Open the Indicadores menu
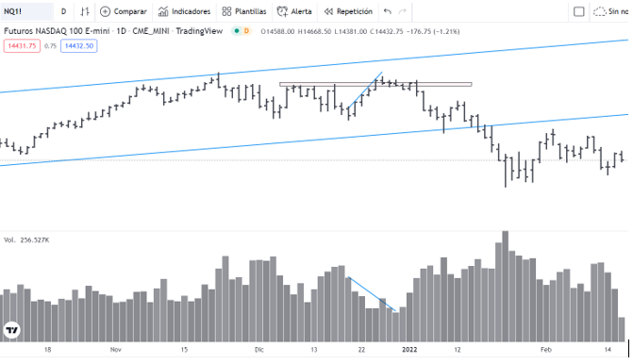 [185, 11]
